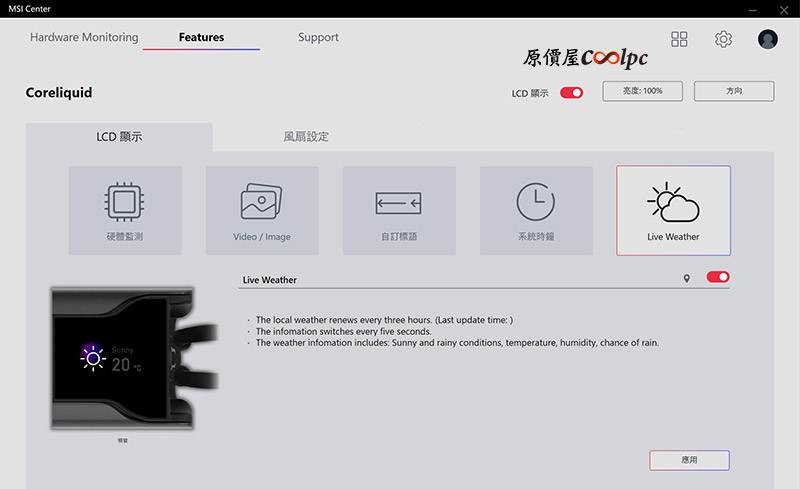Select the 硬體監測 hardware monitor tile
The height and width of the screenshot is (489, 800).
tap(125, 210)
